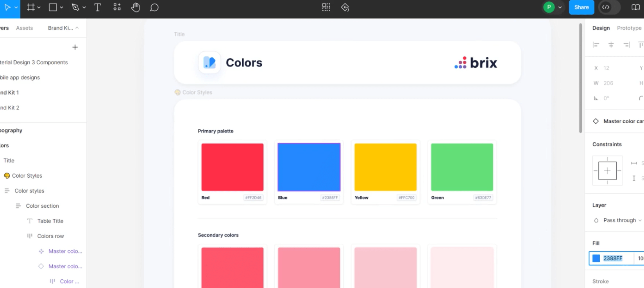
Task: Select the Table Title text layer
Action: tap(50, 221)
